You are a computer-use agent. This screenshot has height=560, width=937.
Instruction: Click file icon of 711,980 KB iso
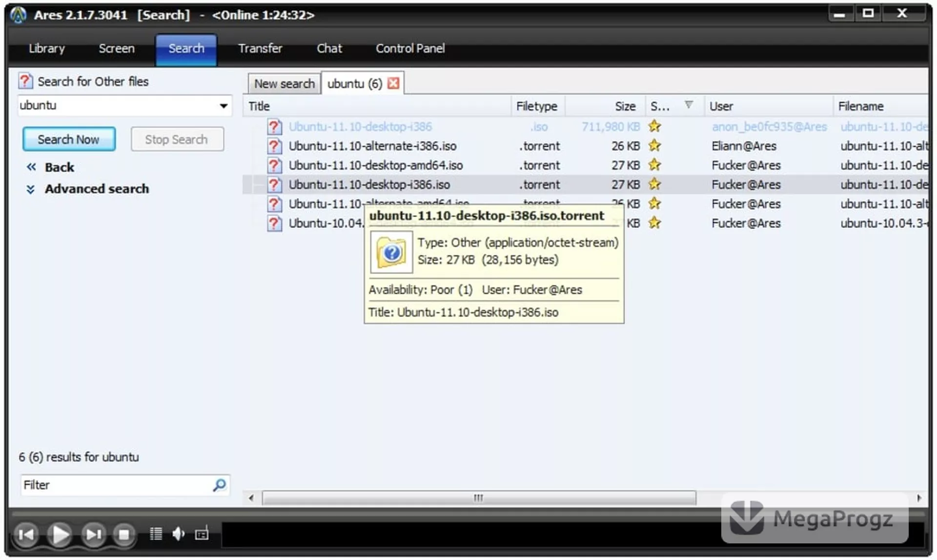(x=274, y=127)
